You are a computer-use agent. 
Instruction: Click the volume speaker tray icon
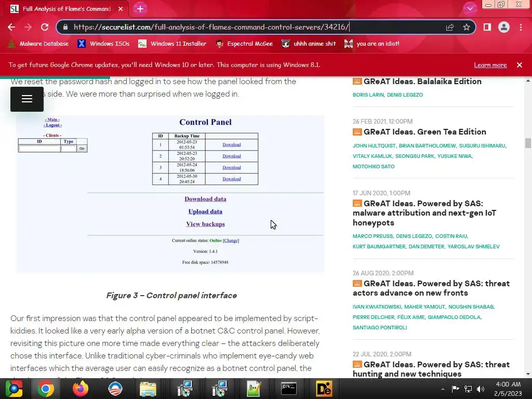point(481,389)
